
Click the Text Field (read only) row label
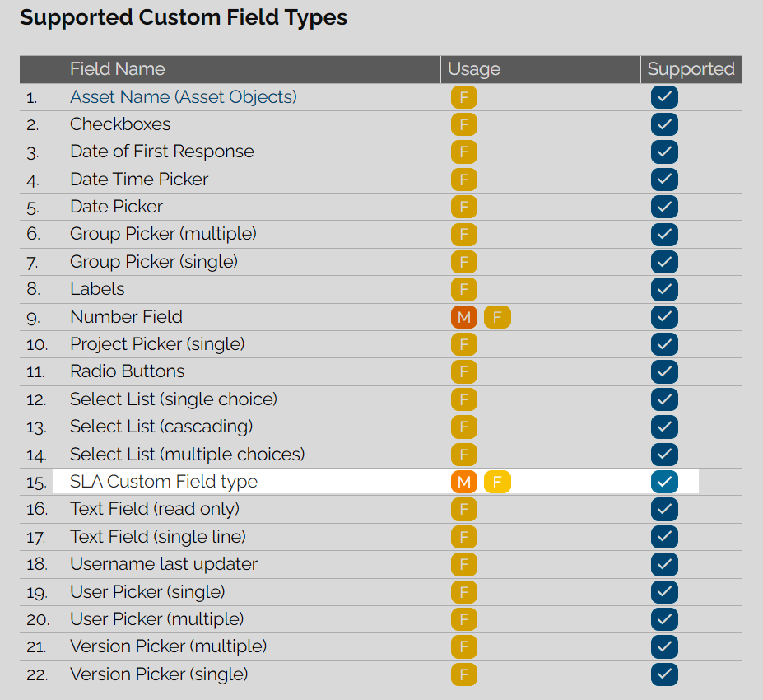(155, 509)
